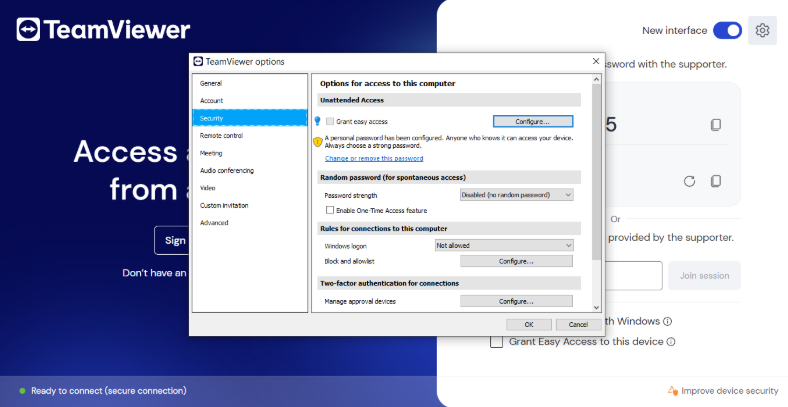Copy the ID using the upper copy icon
Viewport: 788px width, 407px height.
tap(716, 125)
